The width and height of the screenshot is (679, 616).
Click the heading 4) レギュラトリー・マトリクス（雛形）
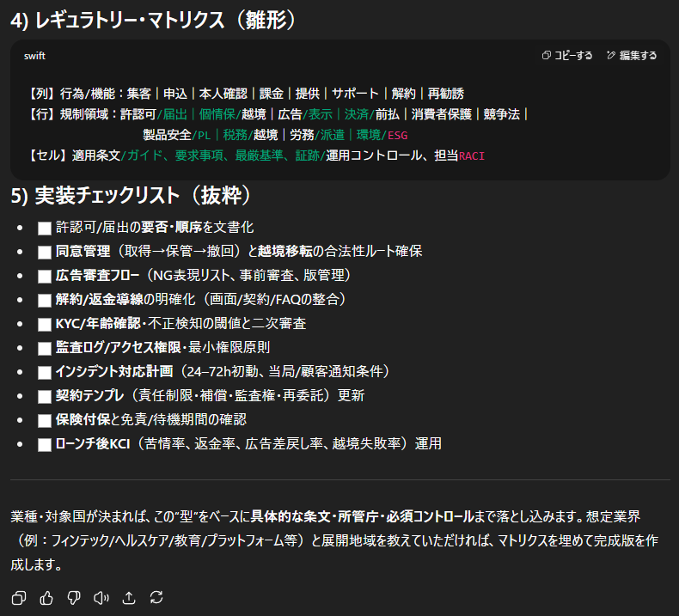[154, 20]
